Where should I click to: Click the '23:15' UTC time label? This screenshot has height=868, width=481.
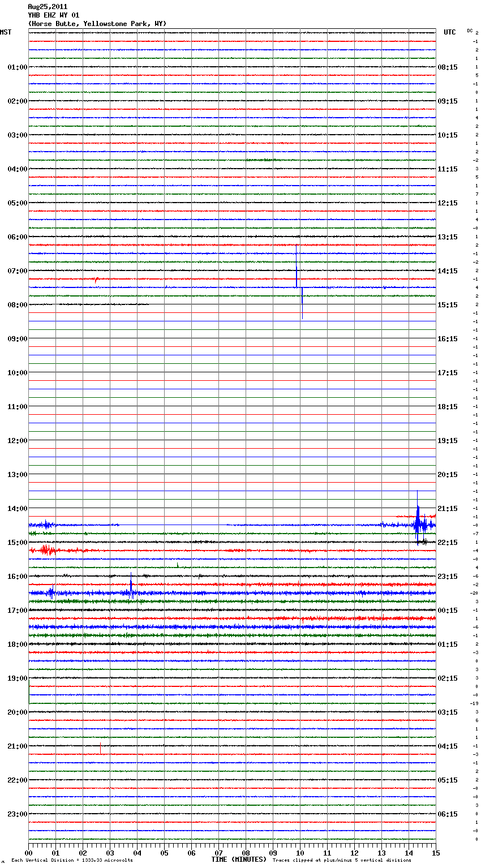point(448,577)
